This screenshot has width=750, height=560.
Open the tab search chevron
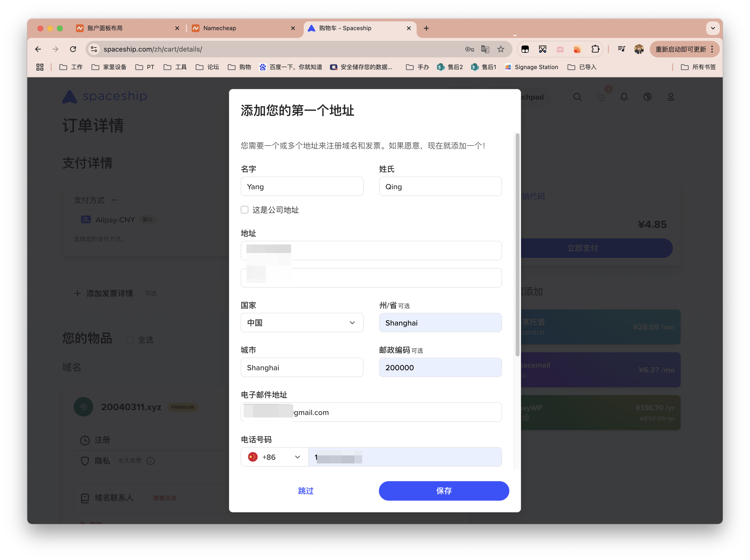(x=713, y=28)
